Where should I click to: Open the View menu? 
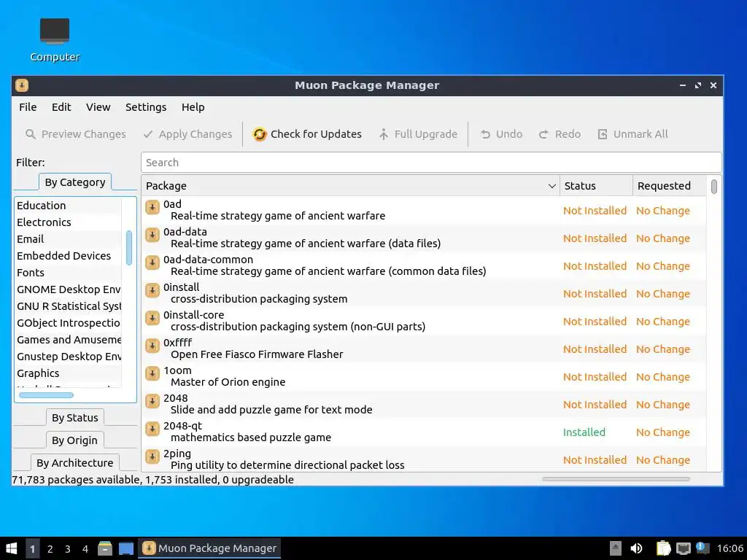pos(98,107)
